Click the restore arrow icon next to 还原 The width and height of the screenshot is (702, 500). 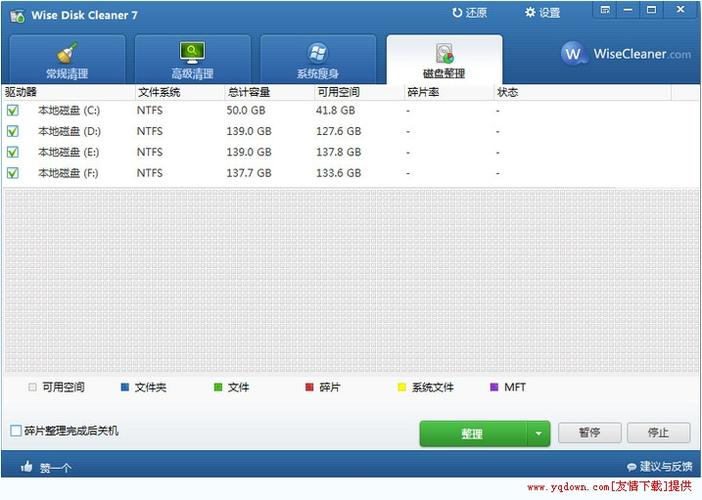(457, 13)
